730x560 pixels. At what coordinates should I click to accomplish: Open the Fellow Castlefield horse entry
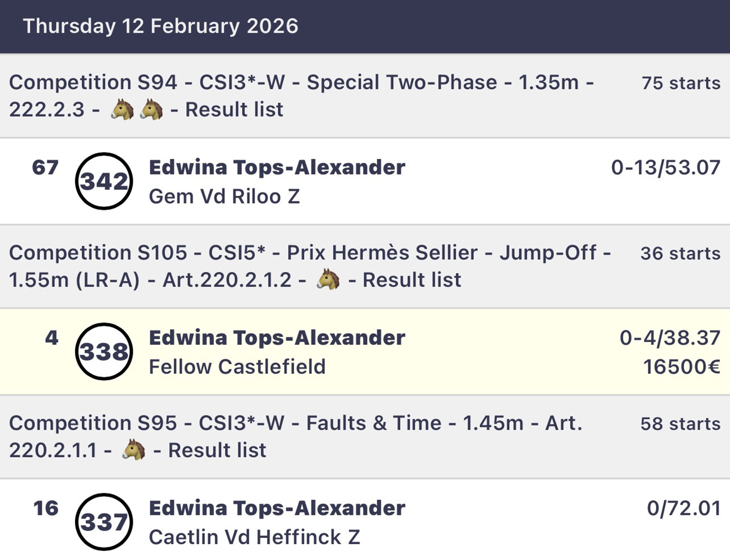coord(237,367)
